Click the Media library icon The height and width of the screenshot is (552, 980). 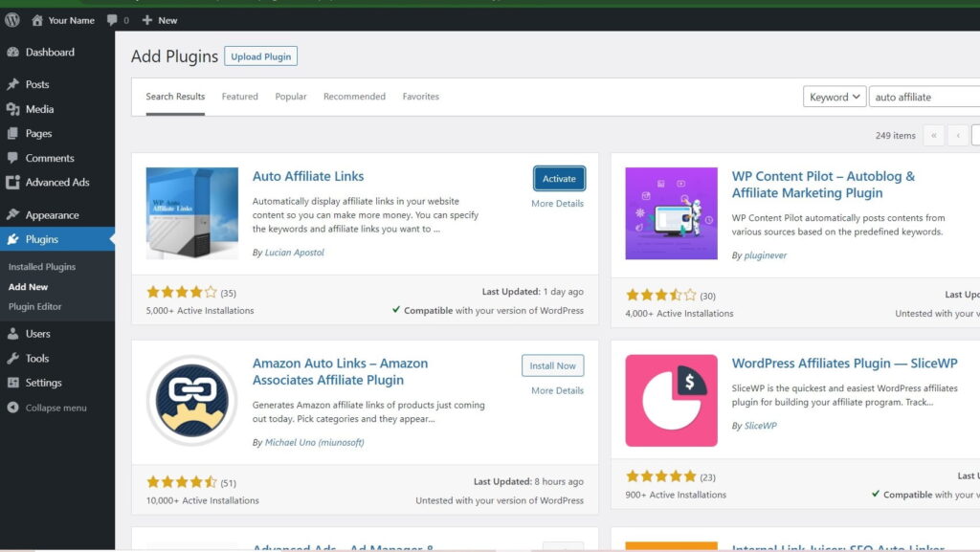click(x=13, y=109)
